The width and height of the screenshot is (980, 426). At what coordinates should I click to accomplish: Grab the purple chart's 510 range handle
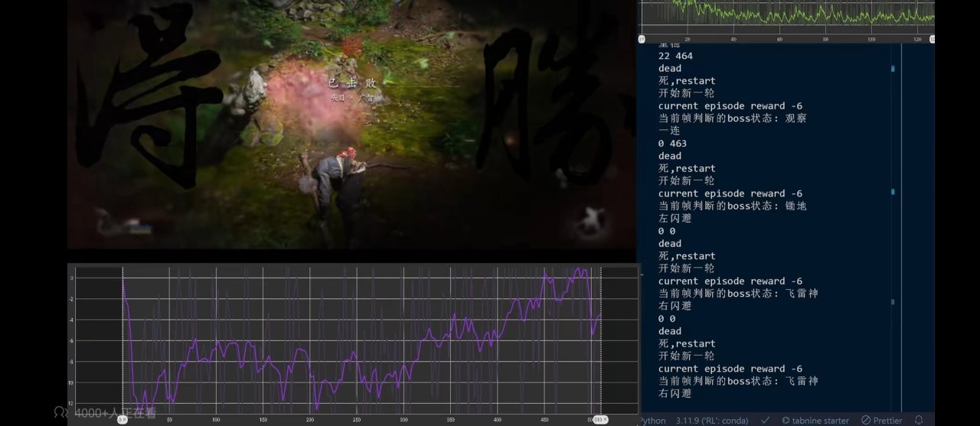tap(600, 419)
